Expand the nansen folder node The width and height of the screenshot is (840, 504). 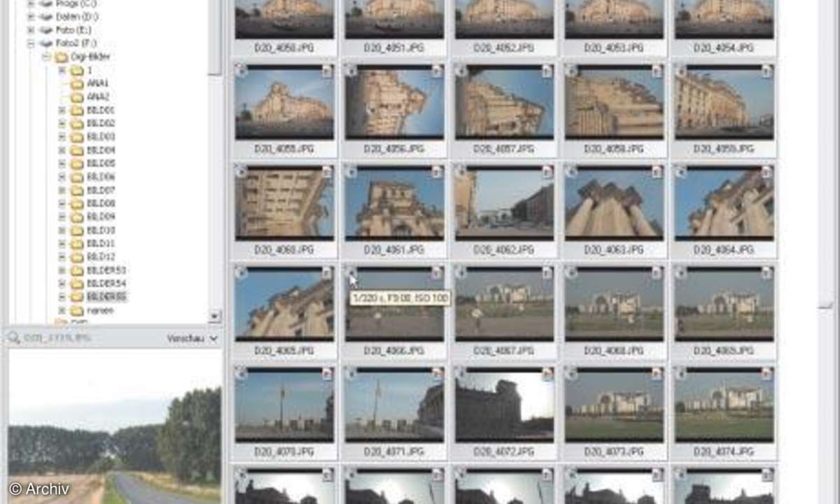click(62, 310)
